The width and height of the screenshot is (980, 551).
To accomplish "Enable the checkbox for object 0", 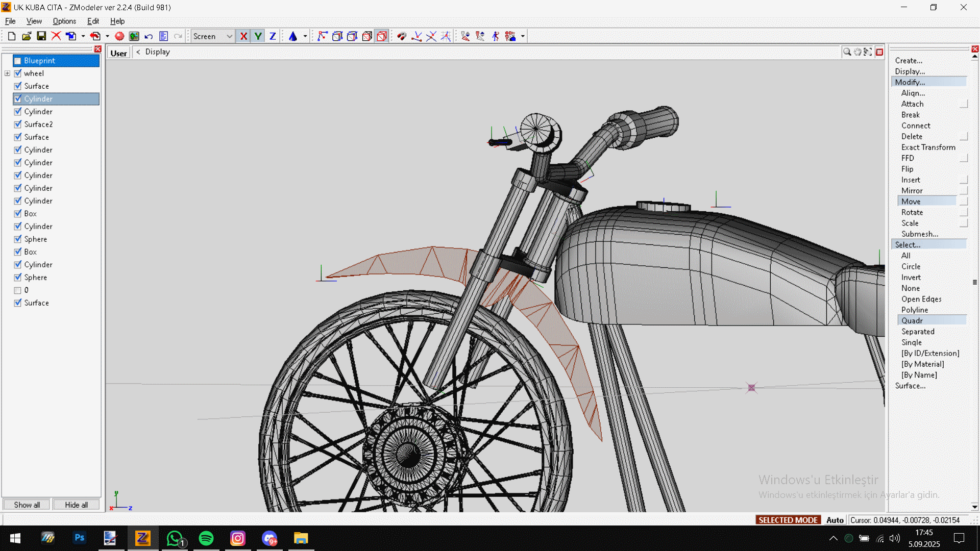I will [x=18, y=290].
